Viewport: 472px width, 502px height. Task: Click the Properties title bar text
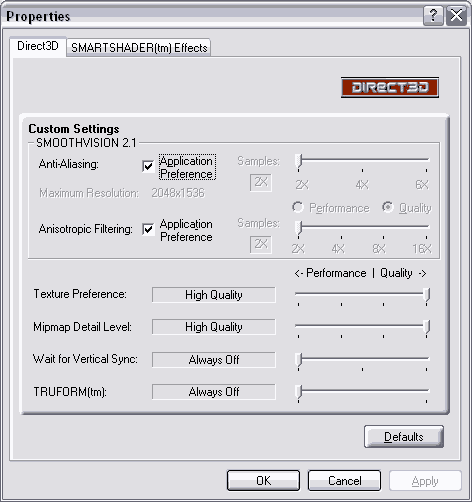[x=38, y=16]
